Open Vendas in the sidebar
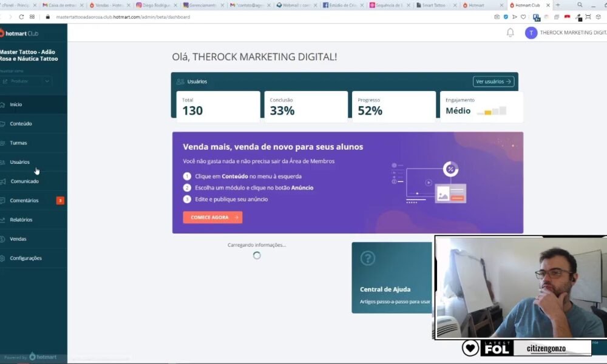 coord(18,239)
